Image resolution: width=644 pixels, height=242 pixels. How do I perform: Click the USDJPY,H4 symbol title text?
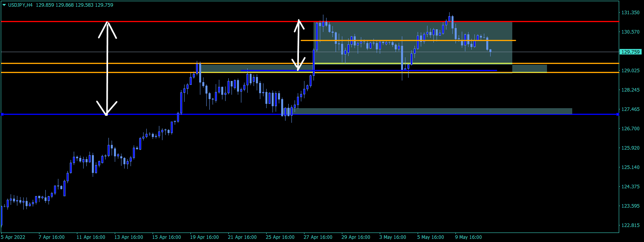pyautogui.click(x=21, y=5)
